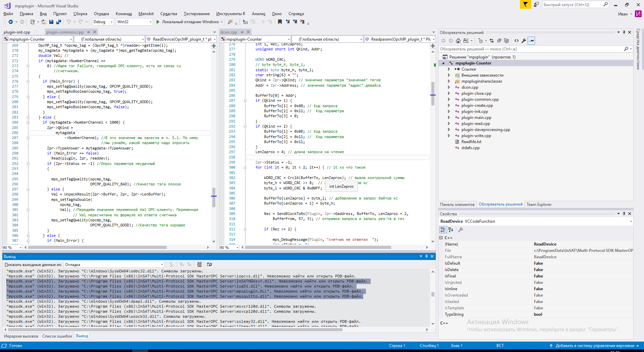Image resolution: width=644 pixels, height=352 pixels.
Task: Open Панель элементов tab
Action: pos(457,205)
